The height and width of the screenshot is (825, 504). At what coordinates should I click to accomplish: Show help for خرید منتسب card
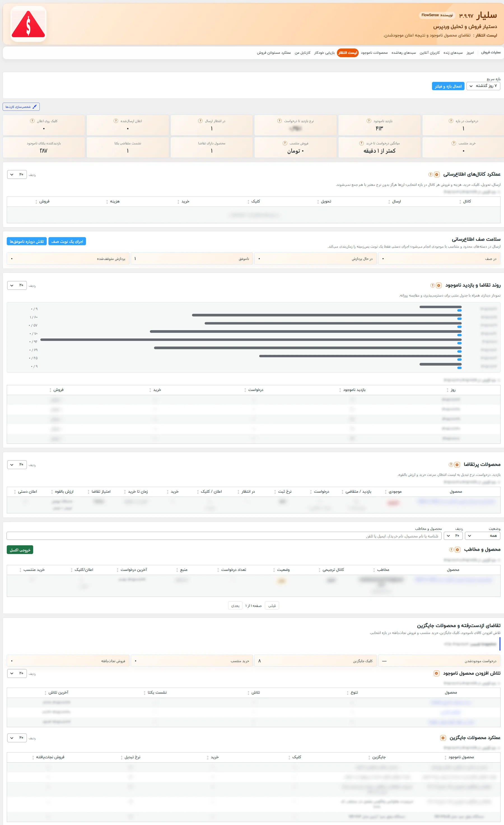click(x=454, y=143)
